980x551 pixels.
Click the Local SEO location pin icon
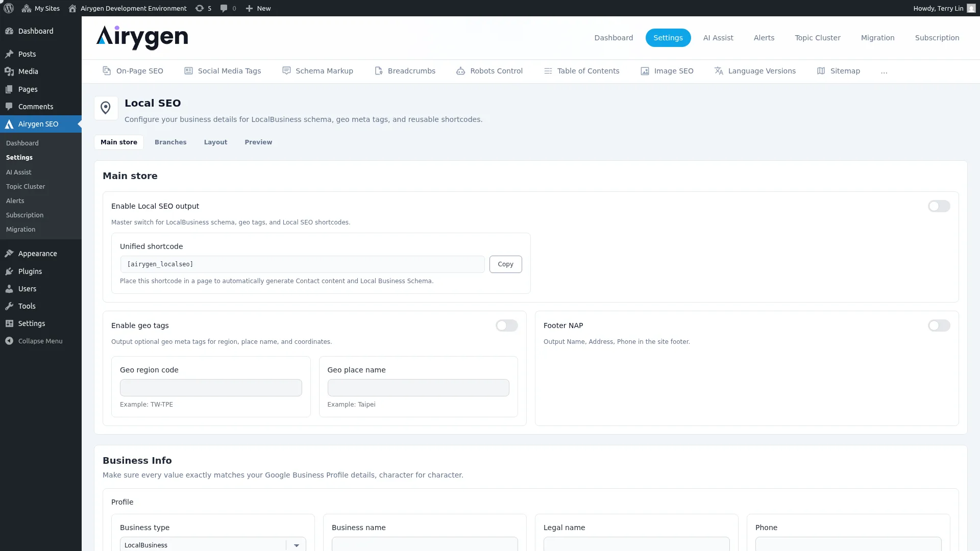click(x=106, y=108)
